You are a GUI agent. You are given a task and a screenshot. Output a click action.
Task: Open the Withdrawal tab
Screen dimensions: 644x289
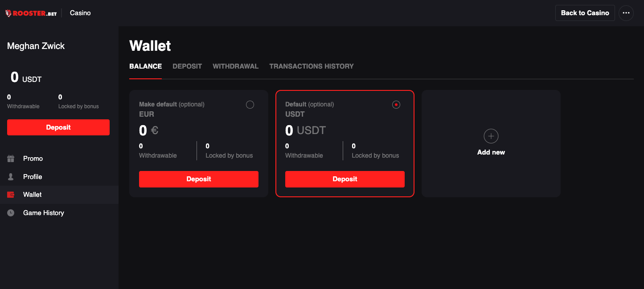click(235, 66)
